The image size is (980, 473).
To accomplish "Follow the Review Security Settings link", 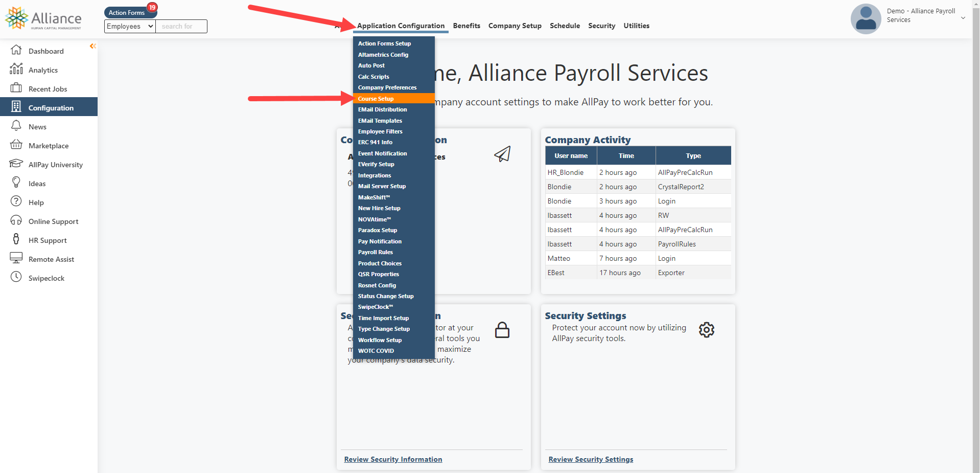I will tap(591, 459).
